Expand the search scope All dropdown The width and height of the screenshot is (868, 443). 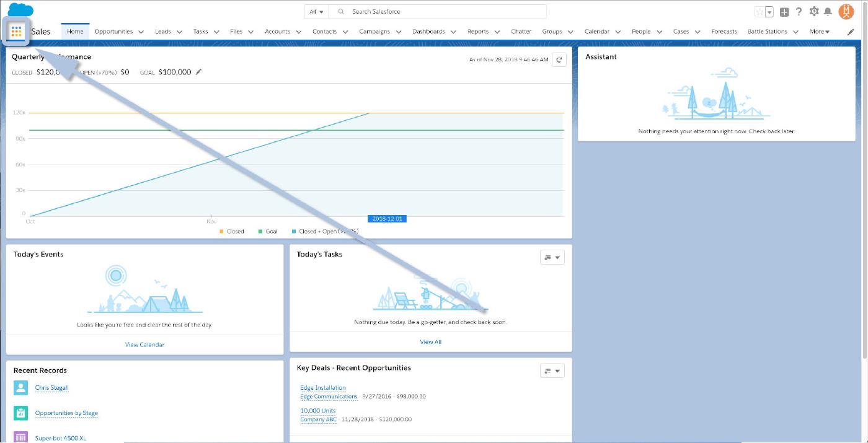point(316,12)
